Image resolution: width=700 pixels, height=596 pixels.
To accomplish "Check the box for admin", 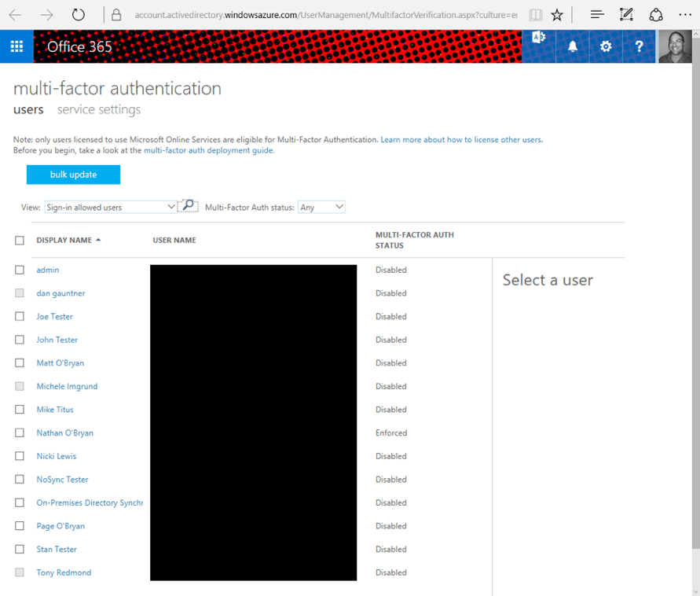I will (19, 270).
